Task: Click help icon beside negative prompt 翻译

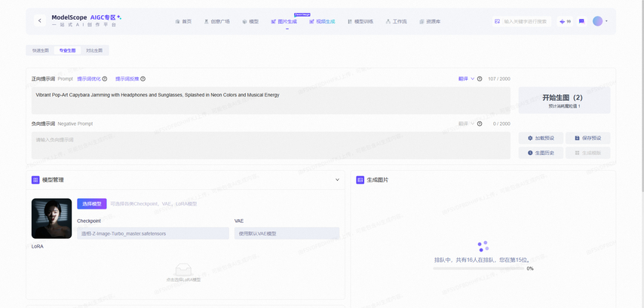Action: click(x=480, y=124)
